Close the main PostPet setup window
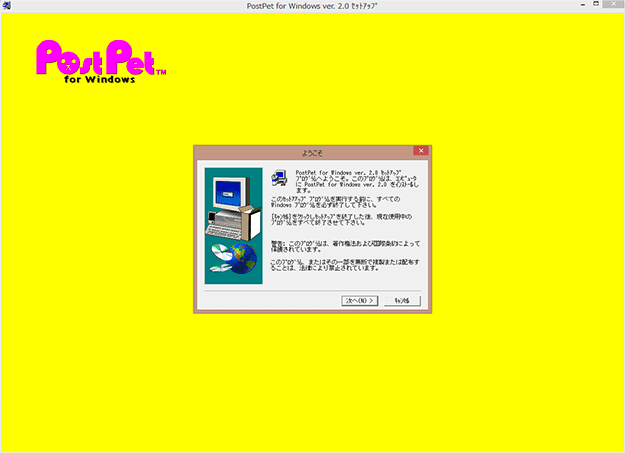625x453 pixels. pyautogui.click(x=603, y=6)
